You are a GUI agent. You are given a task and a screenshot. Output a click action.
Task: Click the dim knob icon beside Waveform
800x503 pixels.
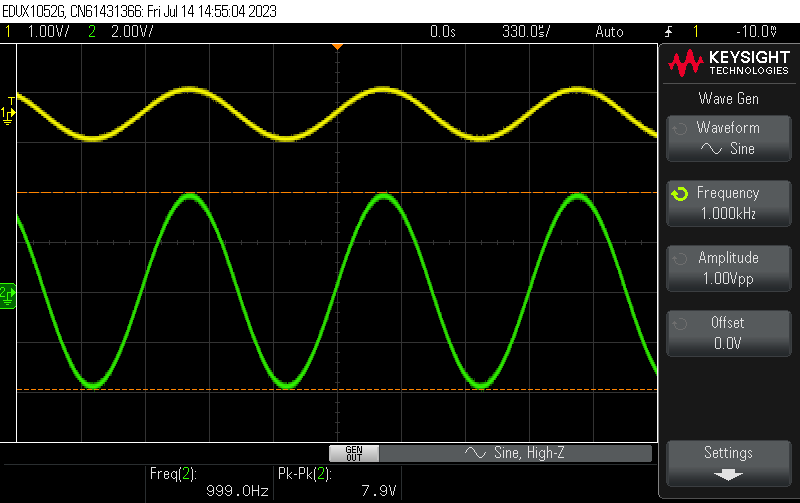pos(680,129)
